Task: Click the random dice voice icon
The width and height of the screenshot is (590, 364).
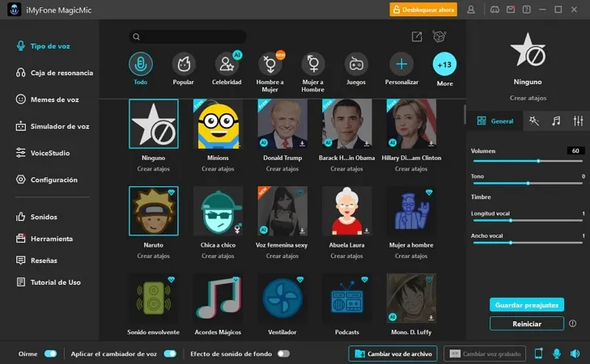Action: coord(439,36)
